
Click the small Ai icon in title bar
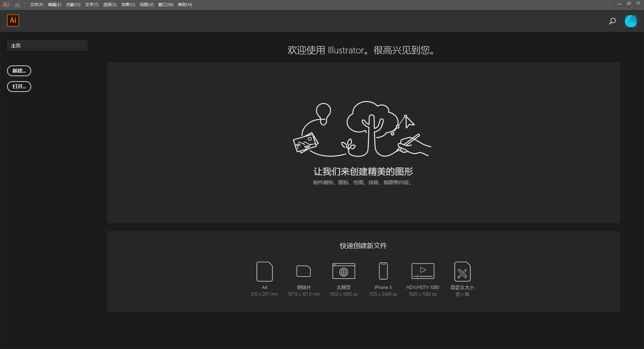click(x=6, y=5)
